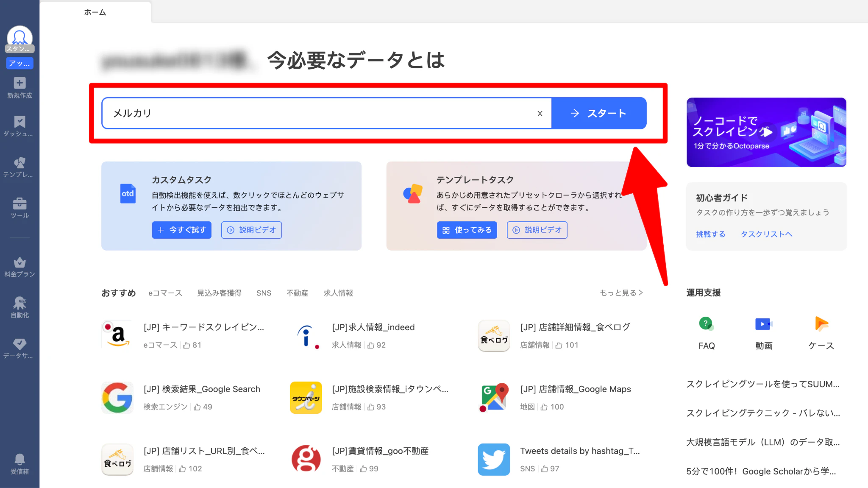Open the 店舗リスト_URL別 食べログ icon
The height and width of the screenshot is (488, 868).
click(117, 459)
